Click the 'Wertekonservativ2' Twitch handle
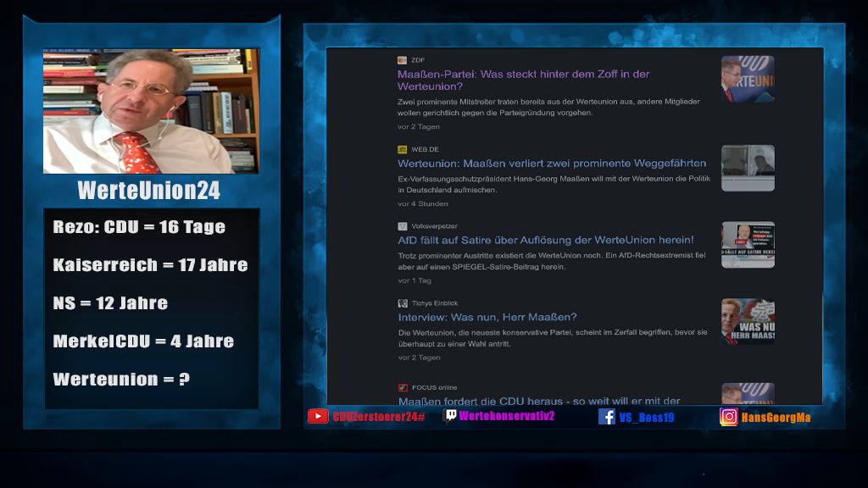 [x=507, y=416]
